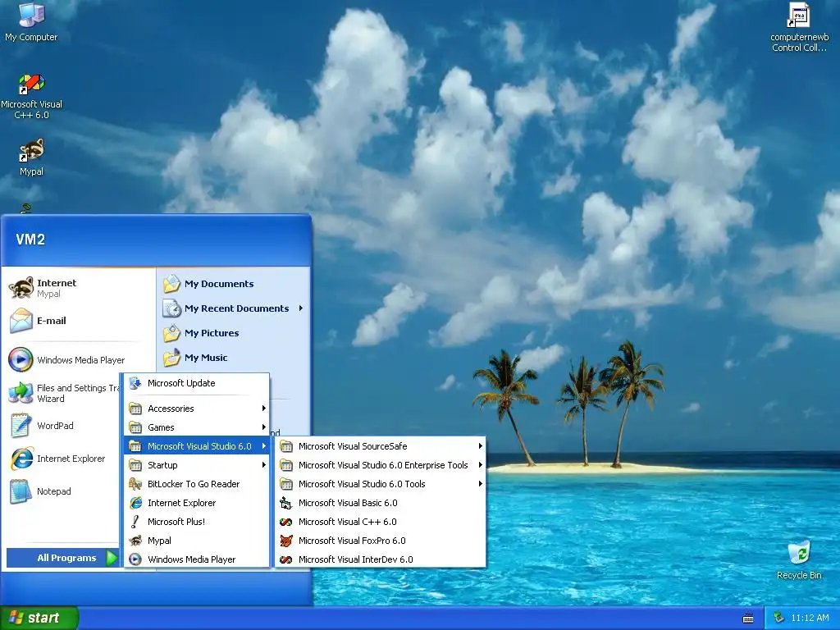Select computernewb Control Coll... desktop shortcut
The image size is (840, 630).
799,27
